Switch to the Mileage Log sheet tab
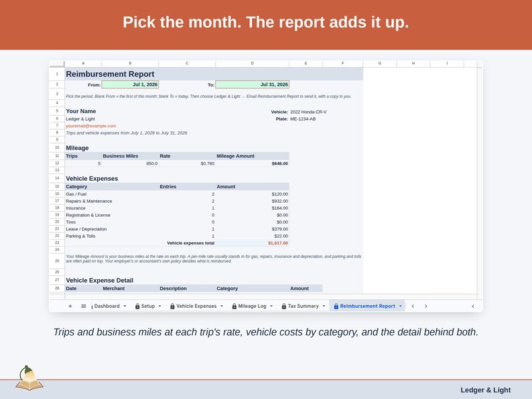Image resolution: width=532 pixels, height=399 pixels. 252,306
